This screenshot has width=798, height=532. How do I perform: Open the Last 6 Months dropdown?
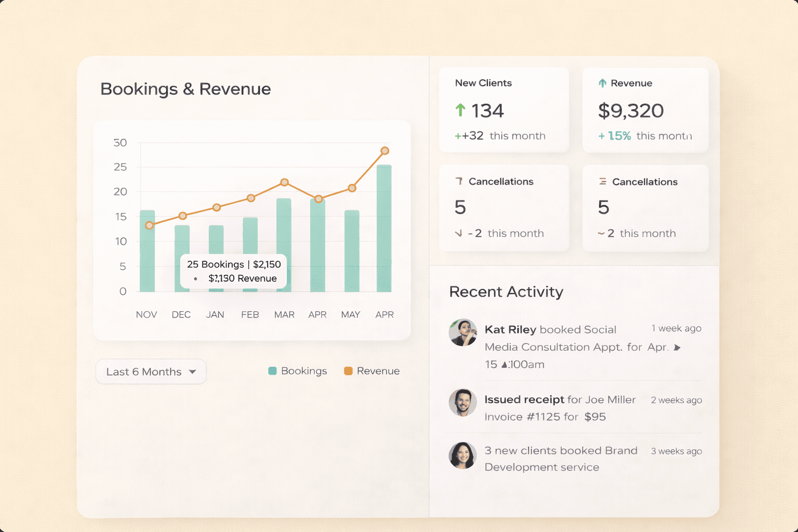point(151,372)
